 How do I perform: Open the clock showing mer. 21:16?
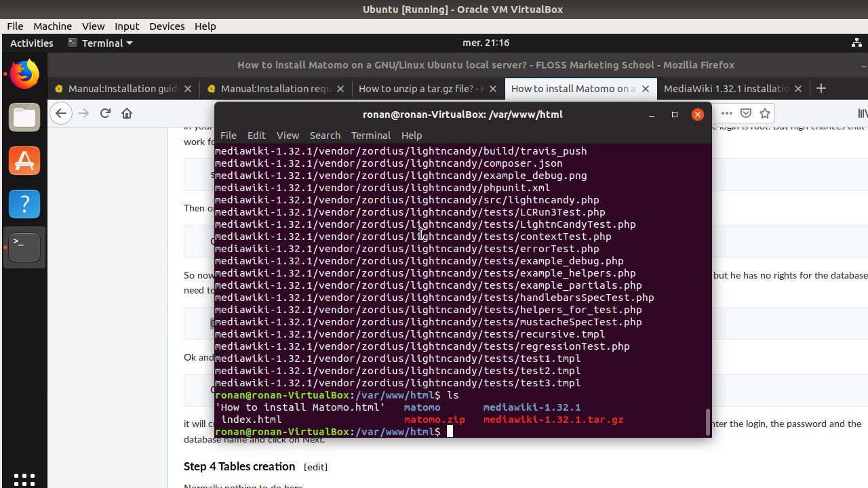point(486,43)
